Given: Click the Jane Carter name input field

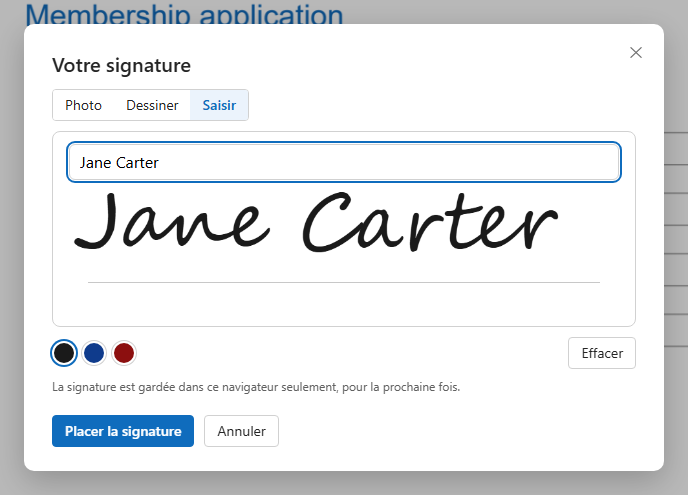Looking at the screenshot, I should tap(344, 162).
